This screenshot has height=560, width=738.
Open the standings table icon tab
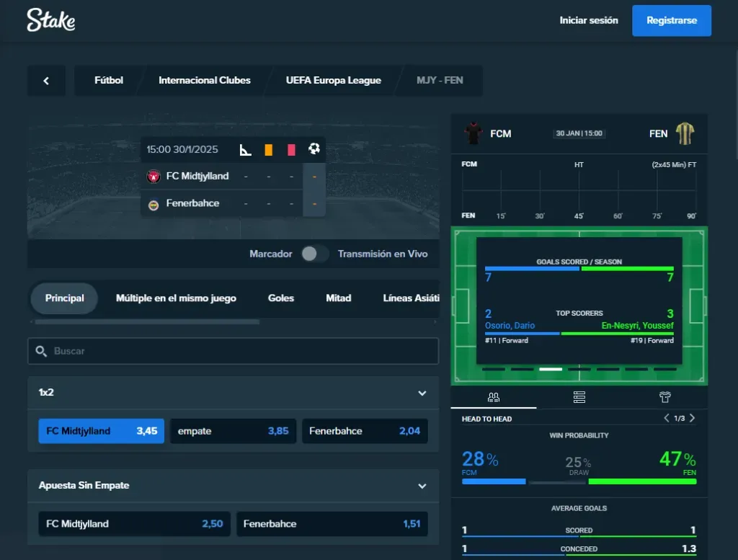pos(579,397)
